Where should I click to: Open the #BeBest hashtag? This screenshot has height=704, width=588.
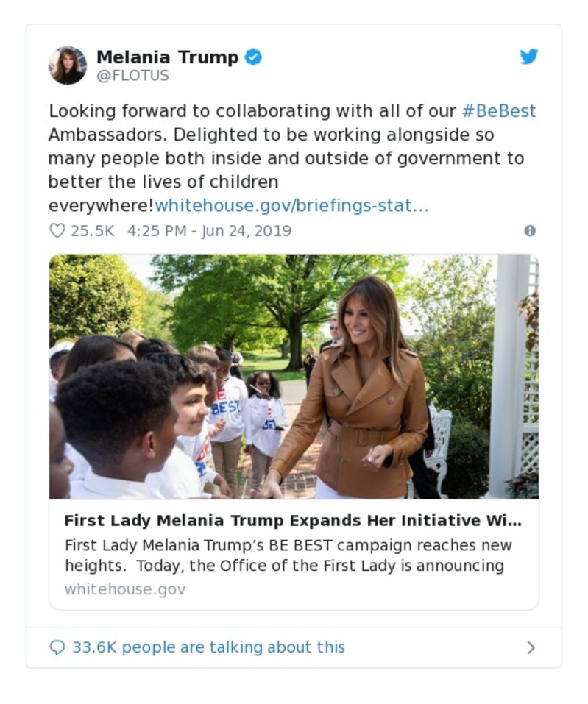(498, 111)
